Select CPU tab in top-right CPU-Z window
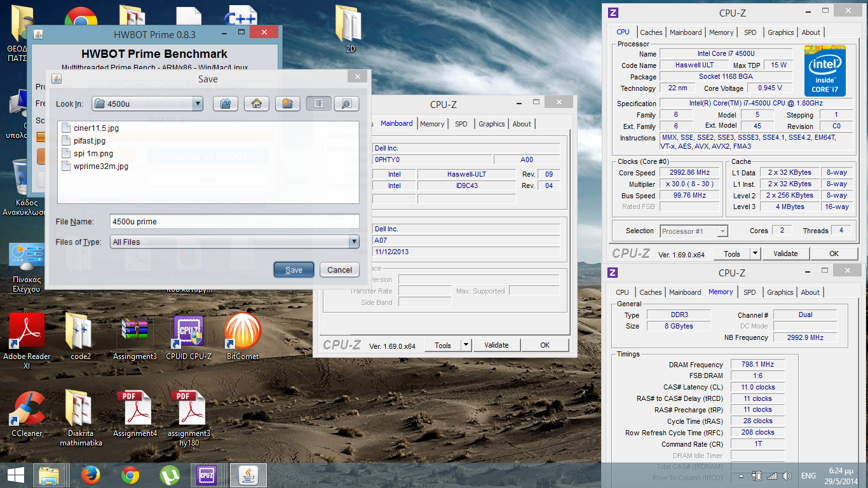 pyautogui.click(x=623, y=32)
